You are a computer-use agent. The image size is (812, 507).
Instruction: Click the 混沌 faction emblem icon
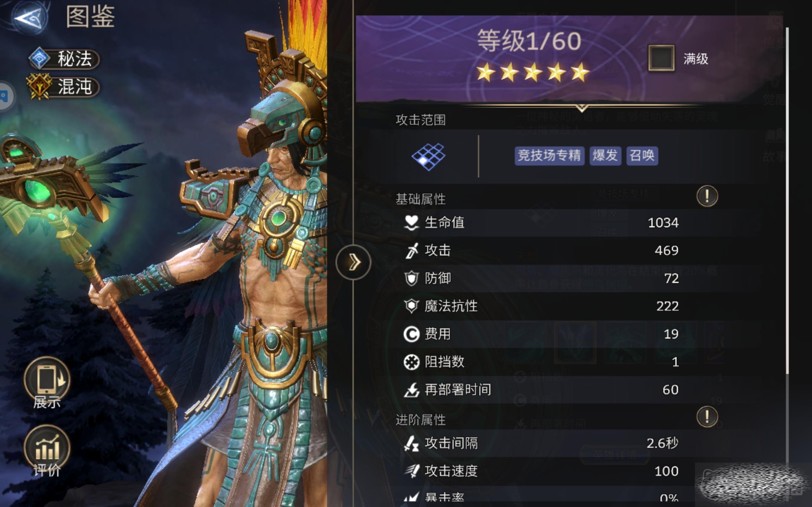point(40,87)
